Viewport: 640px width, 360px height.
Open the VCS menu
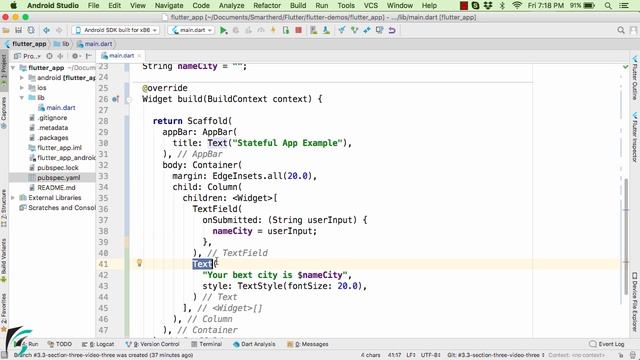[371, 6]
